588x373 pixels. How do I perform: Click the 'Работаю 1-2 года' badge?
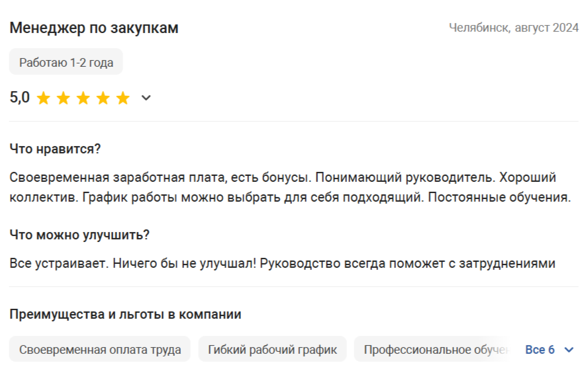coord(66,62)
